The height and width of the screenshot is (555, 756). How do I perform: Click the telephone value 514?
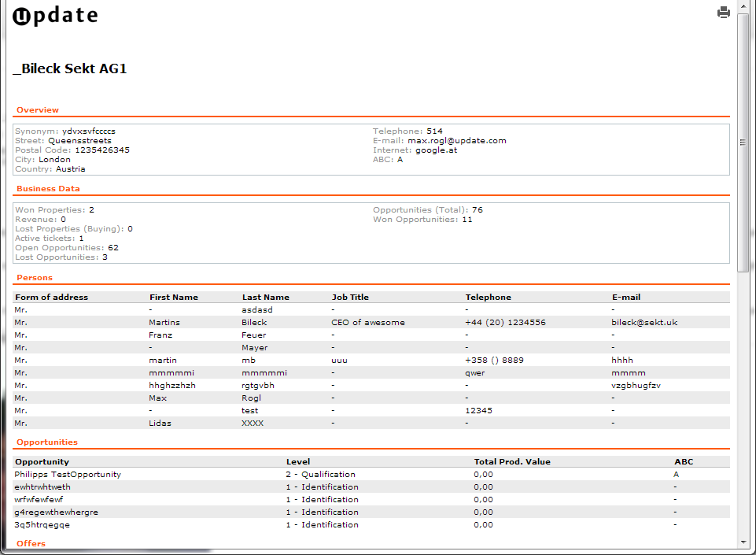pos(434,131)
